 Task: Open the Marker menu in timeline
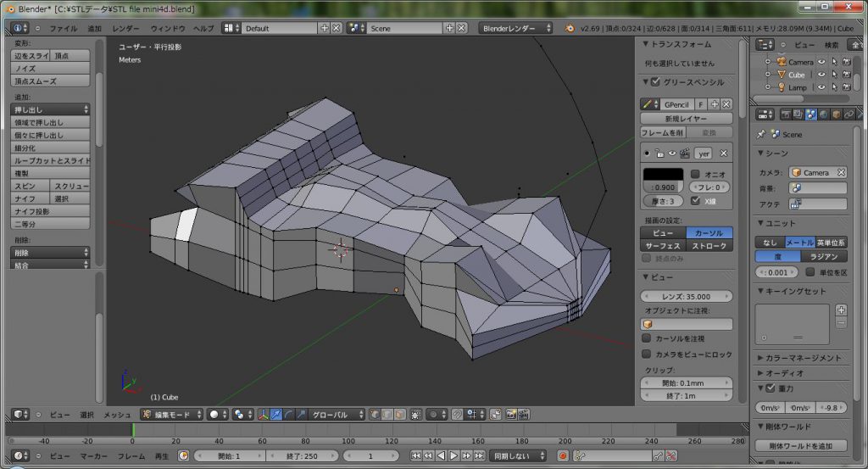(93, 456)
